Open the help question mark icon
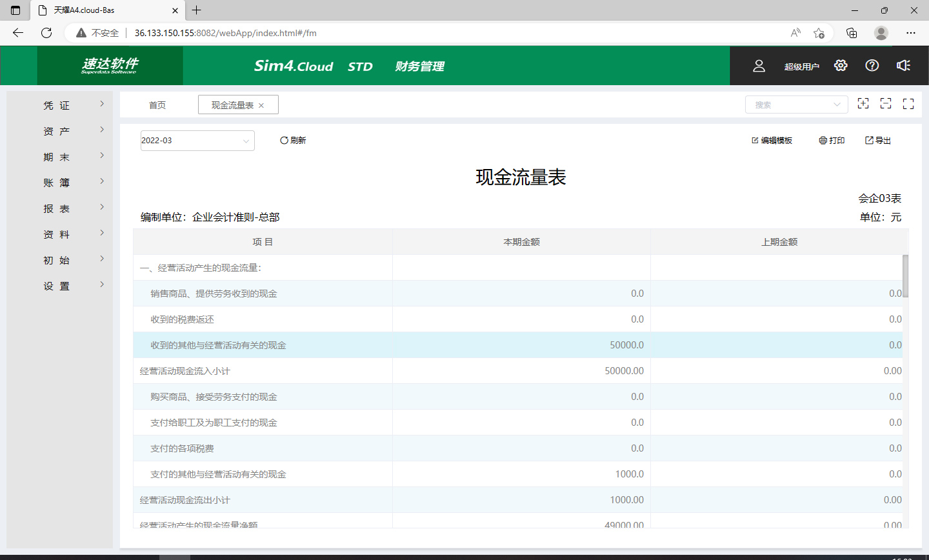Image resolution: width=929 pixels, height=560 pixels. coord(872,66)
